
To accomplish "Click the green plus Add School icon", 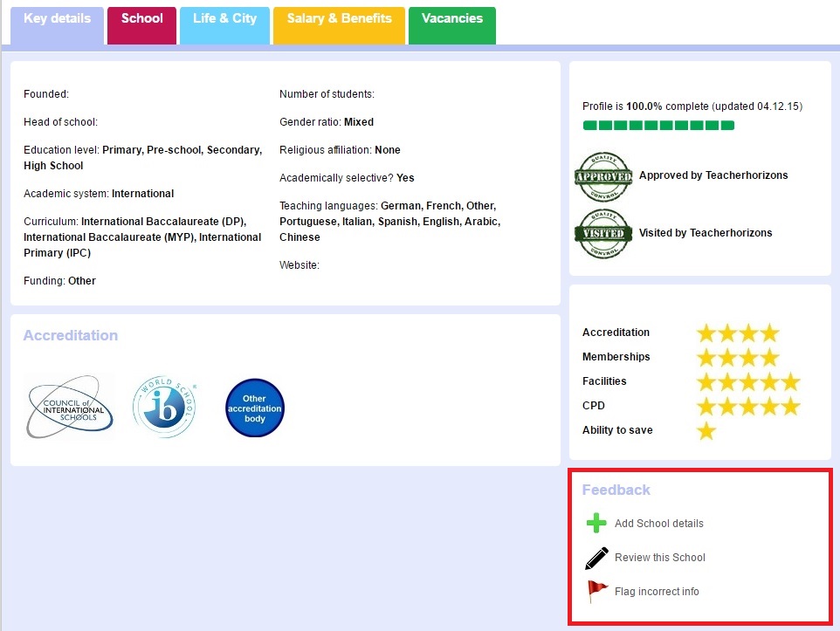I will pyautogui.click(x=596, y=524).
